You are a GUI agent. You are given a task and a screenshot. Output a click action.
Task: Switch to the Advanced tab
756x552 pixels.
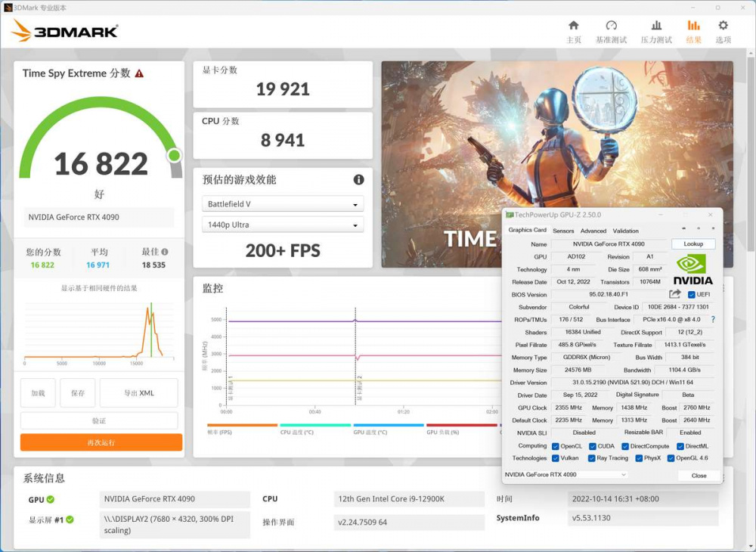(x=593, y=231)
